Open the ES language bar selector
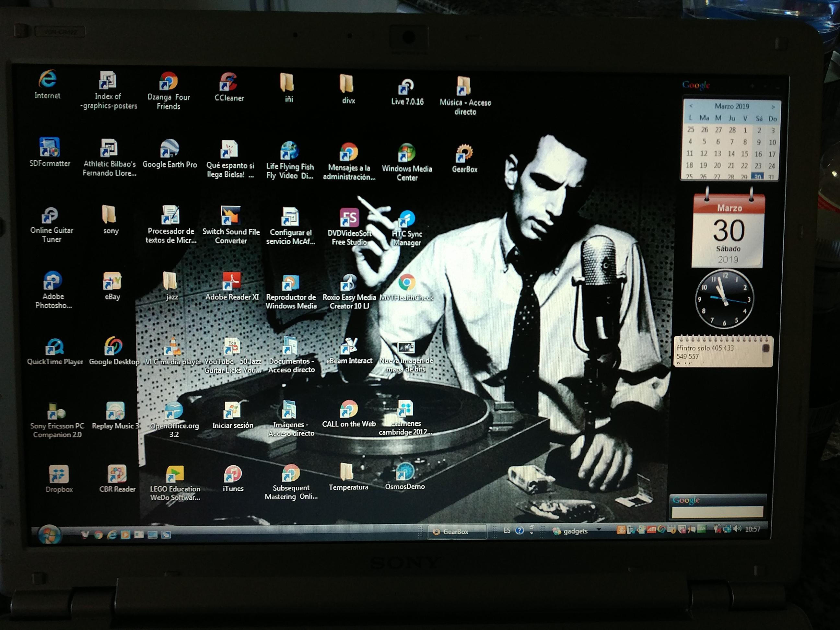The width and height of the screenshot is (840, 630). 507,531
